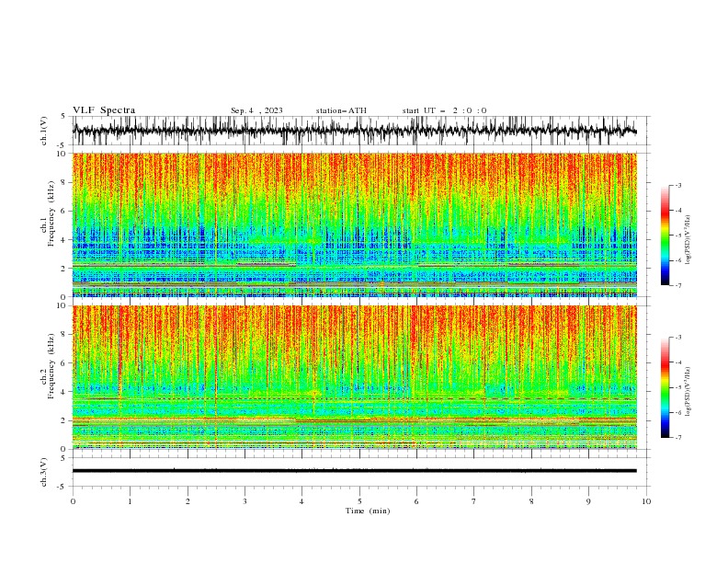Screen dimensions: 728x563
Task: Click inside the ch.2 spectrogram plot
Action: point(354,377)
